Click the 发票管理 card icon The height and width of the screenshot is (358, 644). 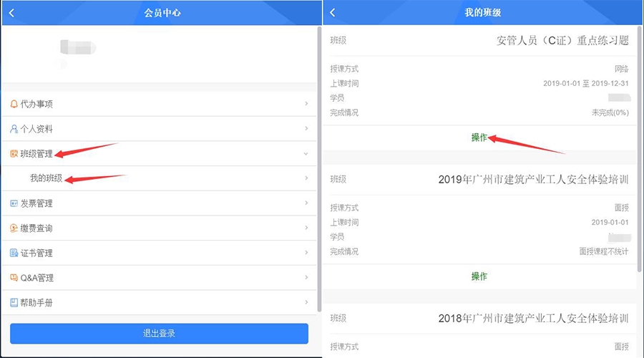[14, 203]
